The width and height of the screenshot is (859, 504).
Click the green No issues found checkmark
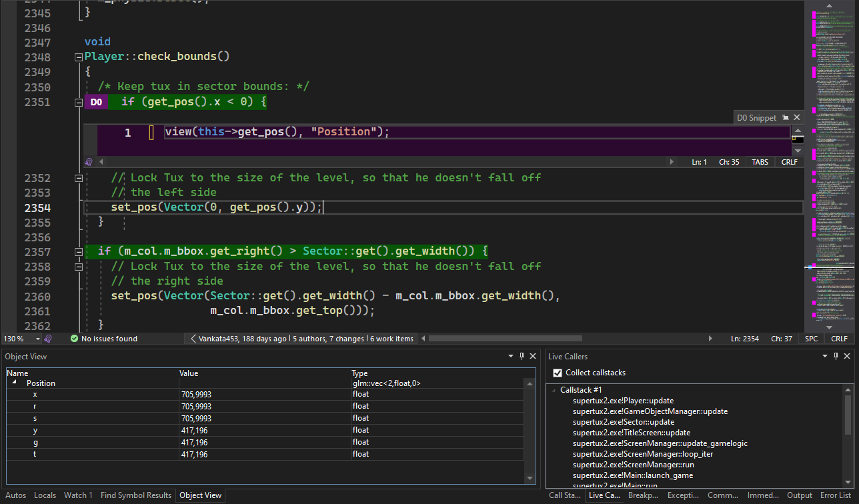[x=73, y=338]
